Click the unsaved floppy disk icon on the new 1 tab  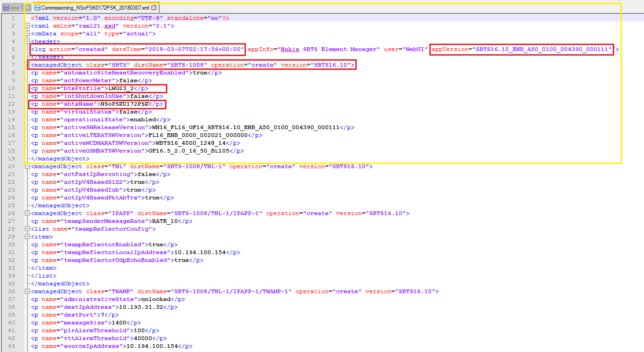pos(6,7)
